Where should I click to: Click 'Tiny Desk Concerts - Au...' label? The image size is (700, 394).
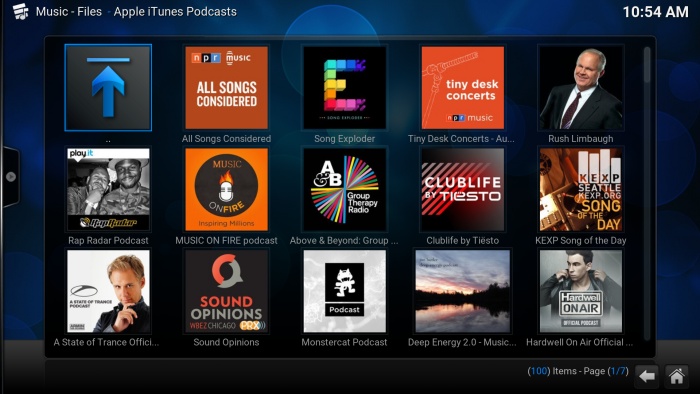coord(461,139)
